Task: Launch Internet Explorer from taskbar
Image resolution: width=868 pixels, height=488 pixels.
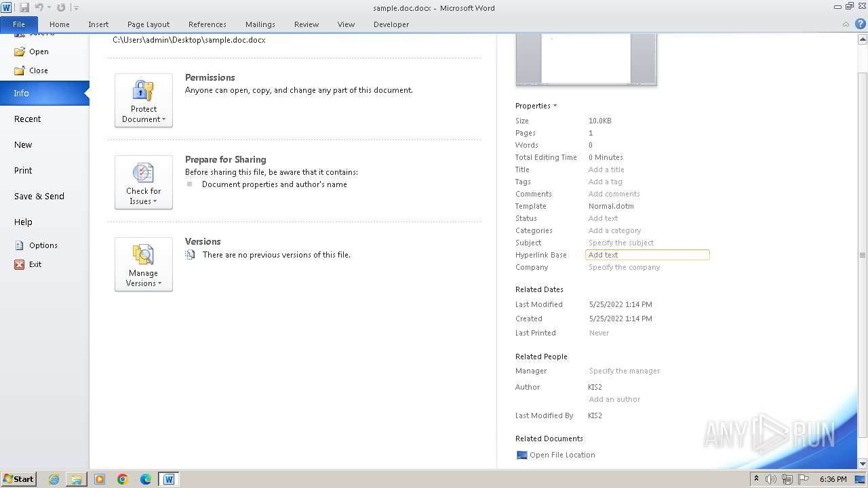Action: pos(54,479)
